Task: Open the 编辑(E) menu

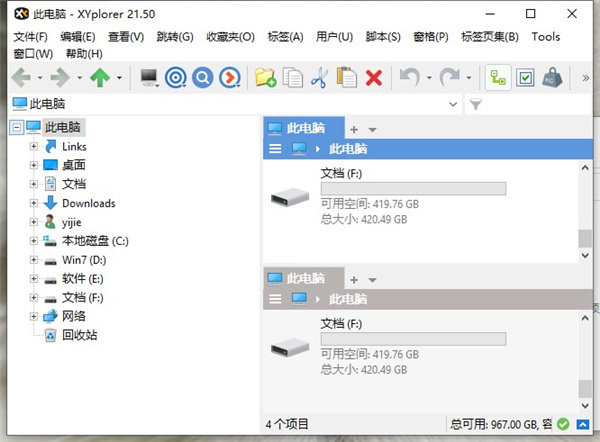Action: click(x=78, y=37)
